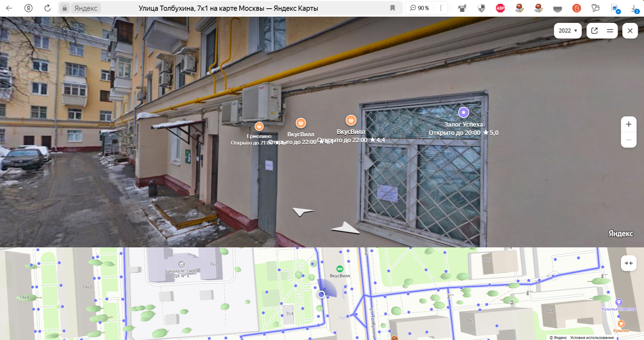Open browser downloads with badge 2
The image size is (644, 340).
click(x=635, y=9)
